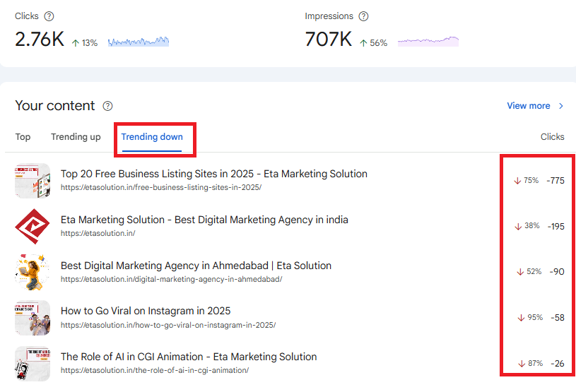Screen dimensions: 576x392
Task: View the Impressions sparkline chart
Action: [428, 41]
